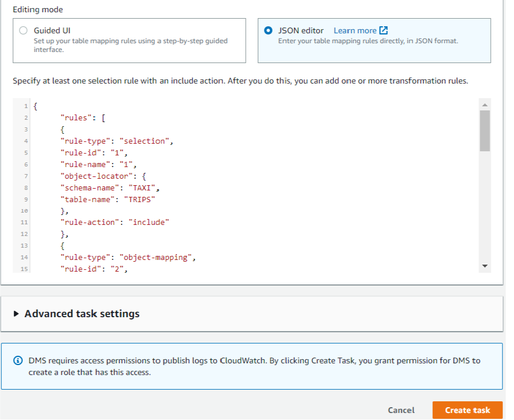Select the Guided UI radio button

click(23, 31)
